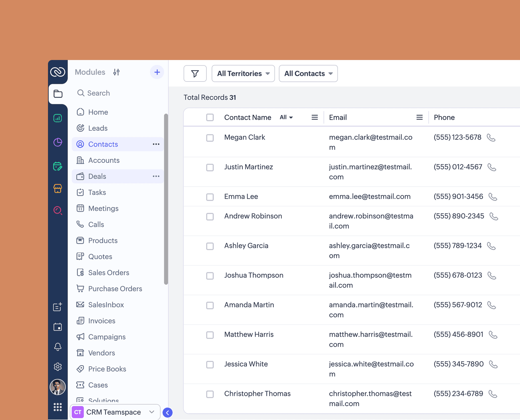This screenshot has width=520, height=420.
Task: Collapse sidebar with blue arrow button
Action: click(167, 413)
